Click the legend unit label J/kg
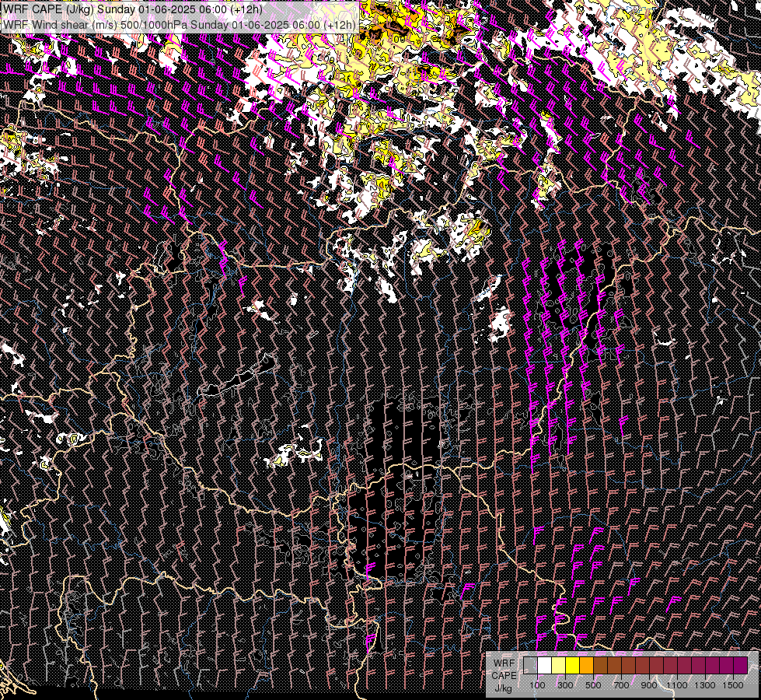Image resolution: width=761 pixels, height=700 pixels. [504, 688]
